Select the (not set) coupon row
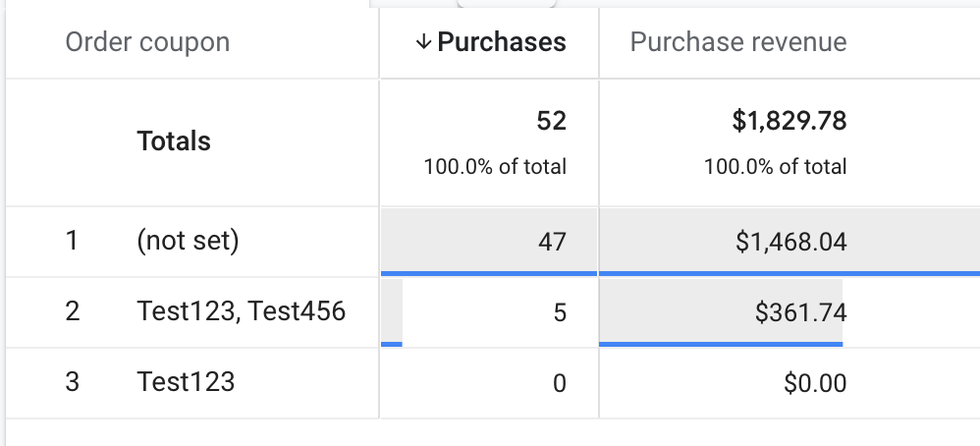The image size is (980, 446). 188,241
